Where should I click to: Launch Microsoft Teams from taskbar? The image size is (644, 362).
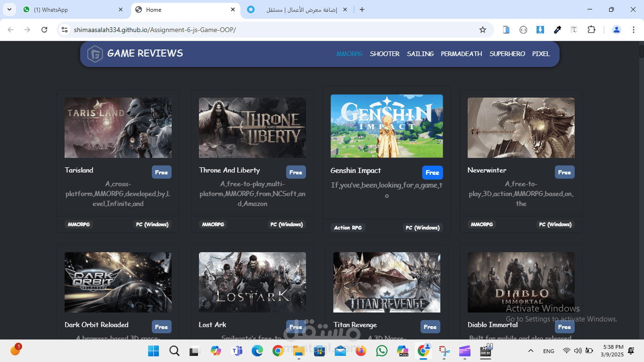coord(237,351)
